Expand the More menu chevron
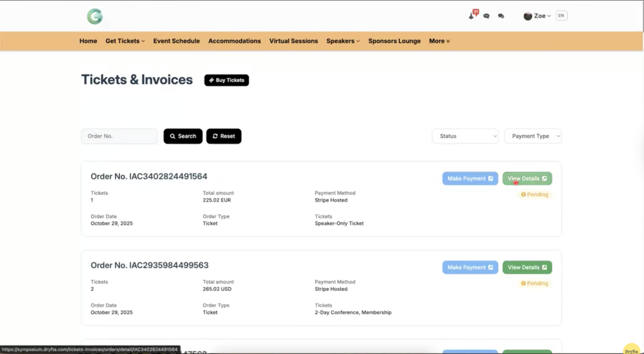 tap(448, 41)
